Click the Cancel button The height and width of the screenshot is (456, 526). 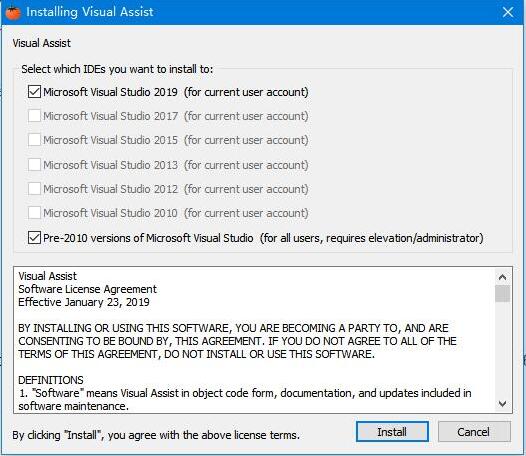474,432
